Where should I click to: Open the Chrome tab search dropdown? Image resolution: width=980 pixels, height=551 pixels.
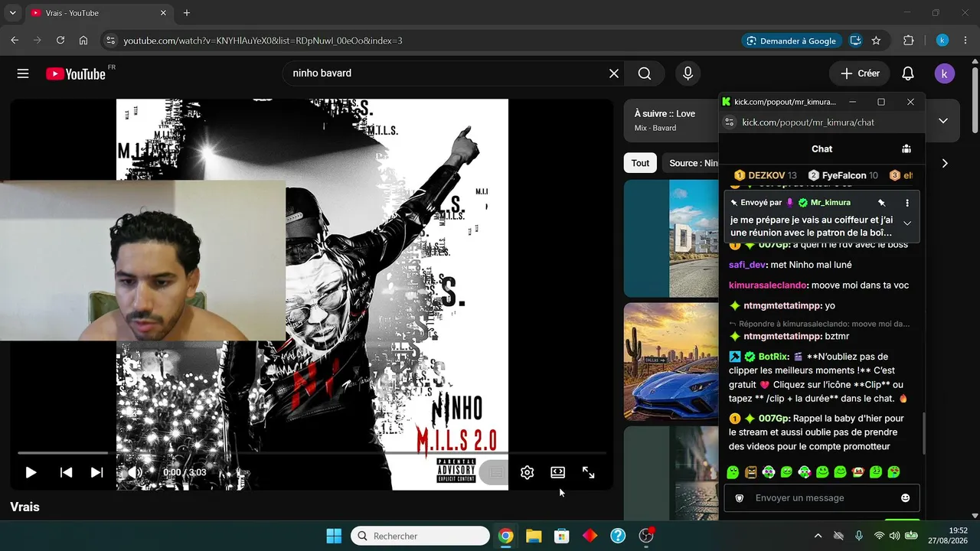click(12, 13)
